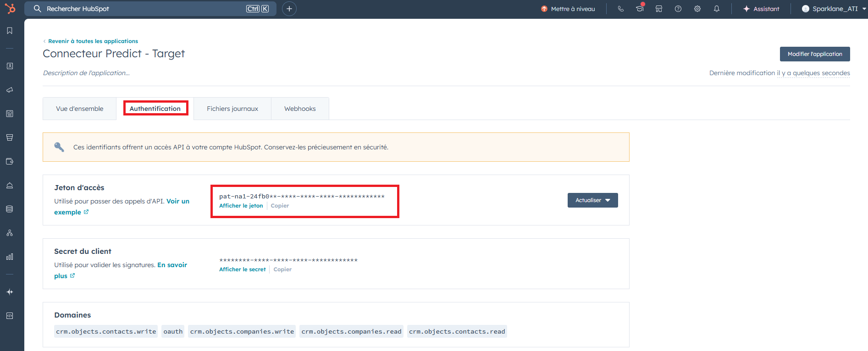Open the Service sidebar icon
Screen dimensions: 868x351
click(10, 185)
